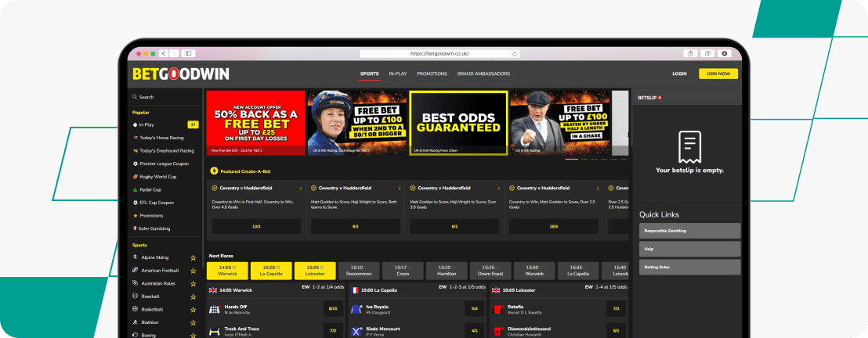This screenshot has width=868, height=338.
Task: Select the 15:17 Craon race tab
Action: coord(403,271)
